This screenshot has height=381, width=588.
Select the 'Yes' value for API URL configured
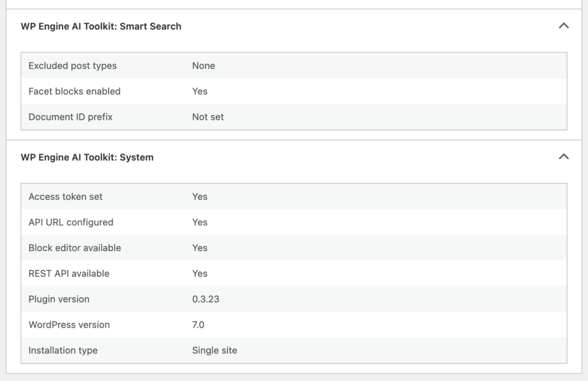(x=199, y=222)
